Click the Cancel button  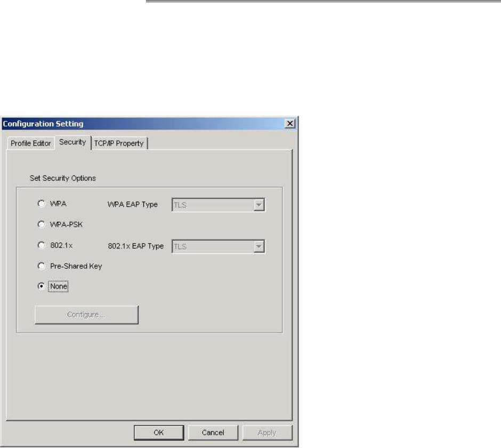coord(213,433)
